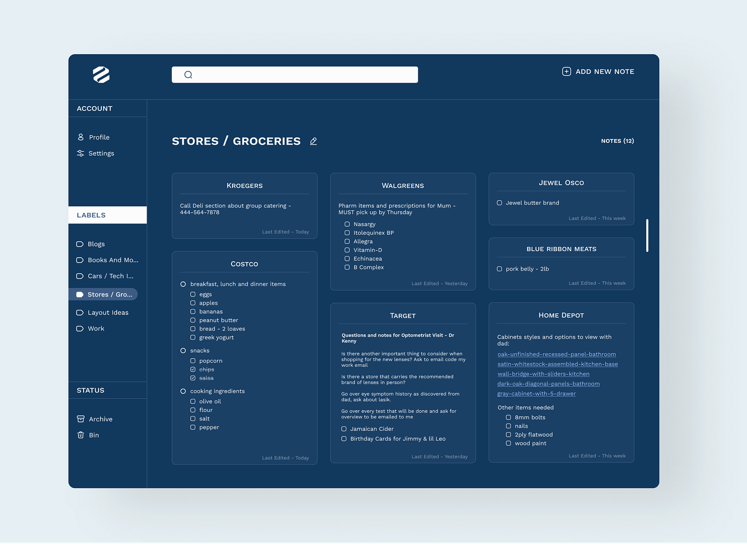
Task: Expand the cooking ingredients group
Action: click(x=183, y=391)
